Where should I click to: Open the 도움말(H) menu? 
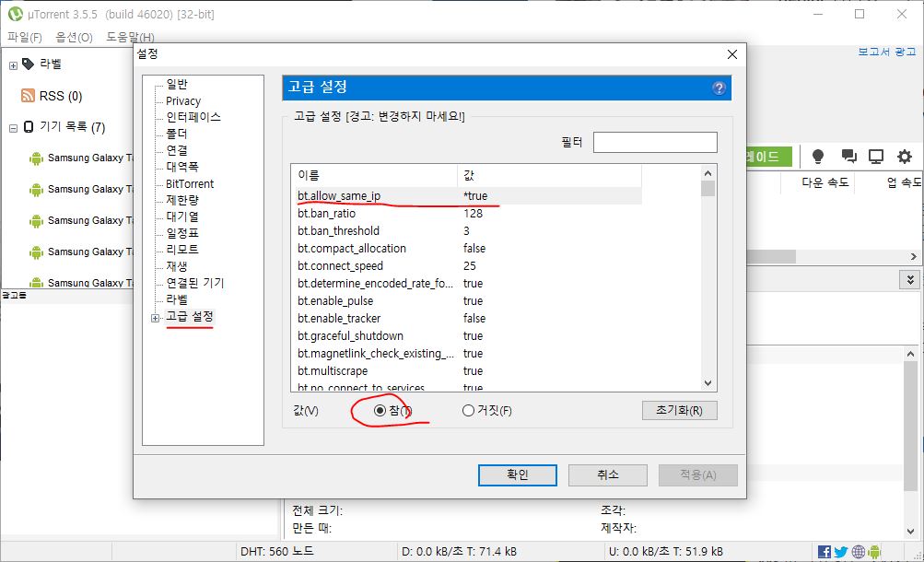tap(130, 37)
